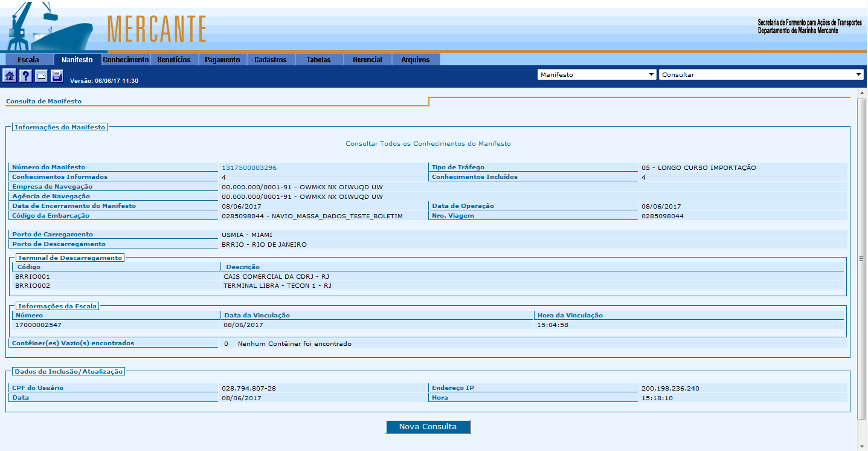Switch to the Escala tab
The height and width of the screenshot is (451, 868).
tap(28, 60)
